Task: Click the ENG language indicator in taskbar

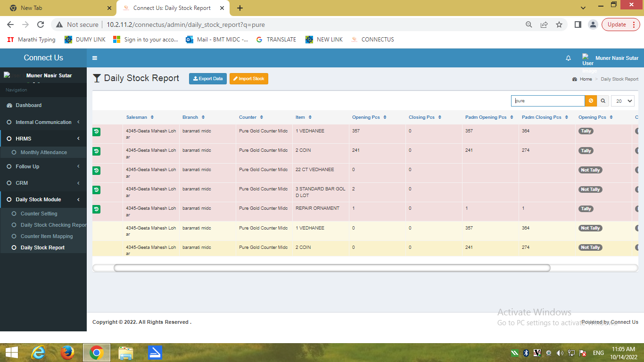Action: pos(598,353)
